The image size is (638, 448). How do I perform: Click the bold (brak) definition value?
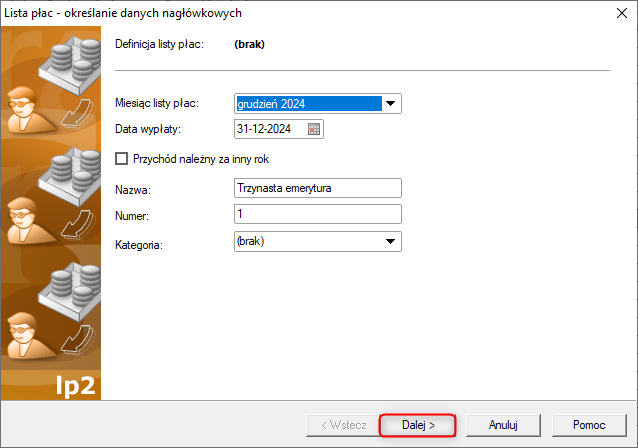coord(249,44)
